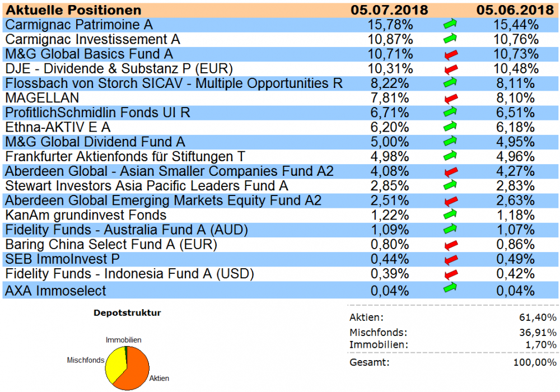This screenshot has width=560, height=392.
Task: Select the DJE - Dividende & Substanz P fund name
Action: pyautogui.click(x=118, y=69)
